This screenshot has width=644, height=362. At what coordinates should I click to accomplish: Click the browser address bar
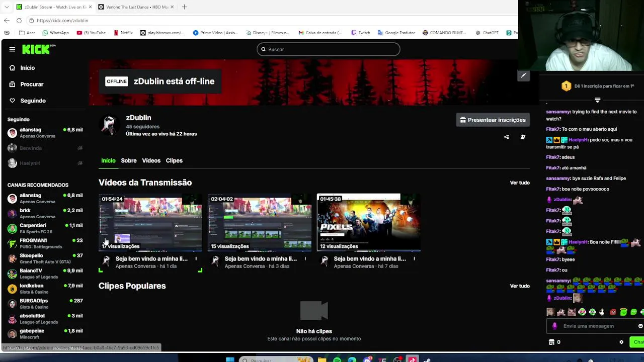(272, 21)
